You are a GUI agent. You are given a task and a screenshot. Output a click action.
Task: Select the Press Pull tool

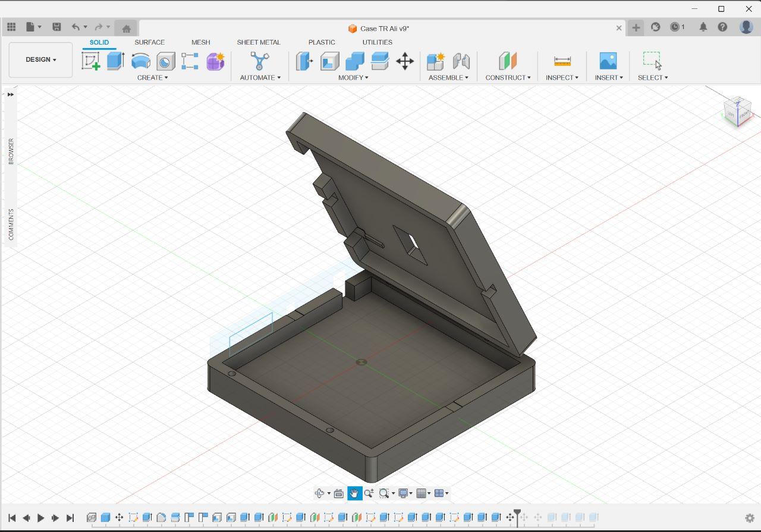click(x=304, y=61)
